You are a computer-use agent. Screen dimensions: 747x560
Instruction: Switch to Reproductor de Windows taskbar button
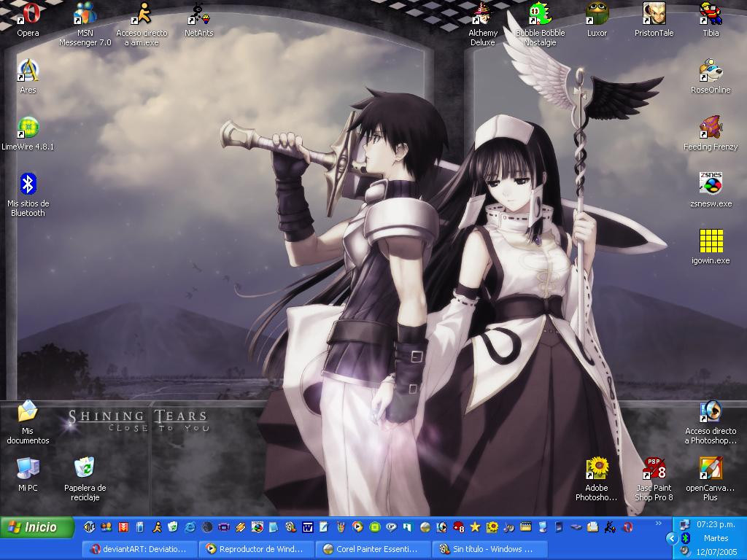tap(257, 549)
